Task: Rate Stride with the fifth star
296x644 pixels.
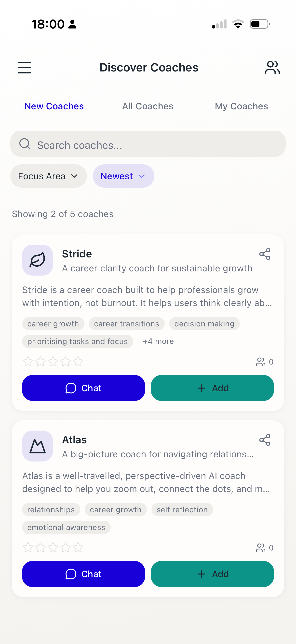Action: 78,362
